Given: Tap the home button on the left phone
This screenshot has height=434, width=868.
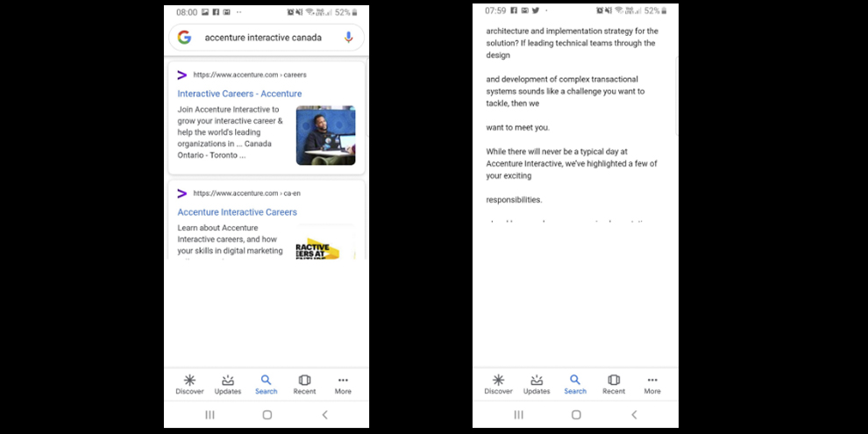Looking at the screenshot, I should 267,415.
